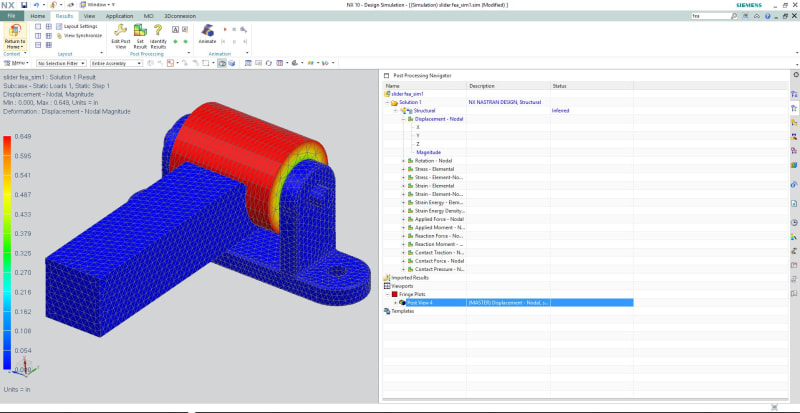Image resolution: width=800 pixels, height=413 pixels.
Task: Click Return to Home
Action: pos(14,37)
